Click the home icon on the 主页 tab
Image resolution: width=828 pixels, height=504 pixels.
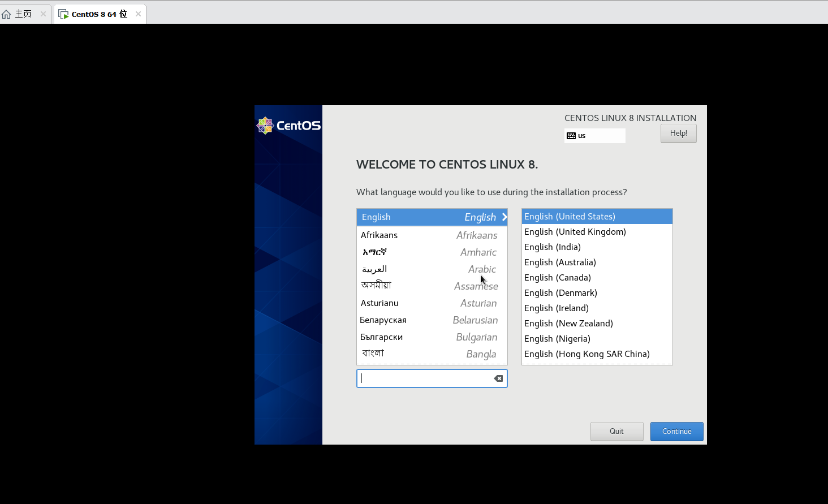pyautogui.click(x=7, y=14)
